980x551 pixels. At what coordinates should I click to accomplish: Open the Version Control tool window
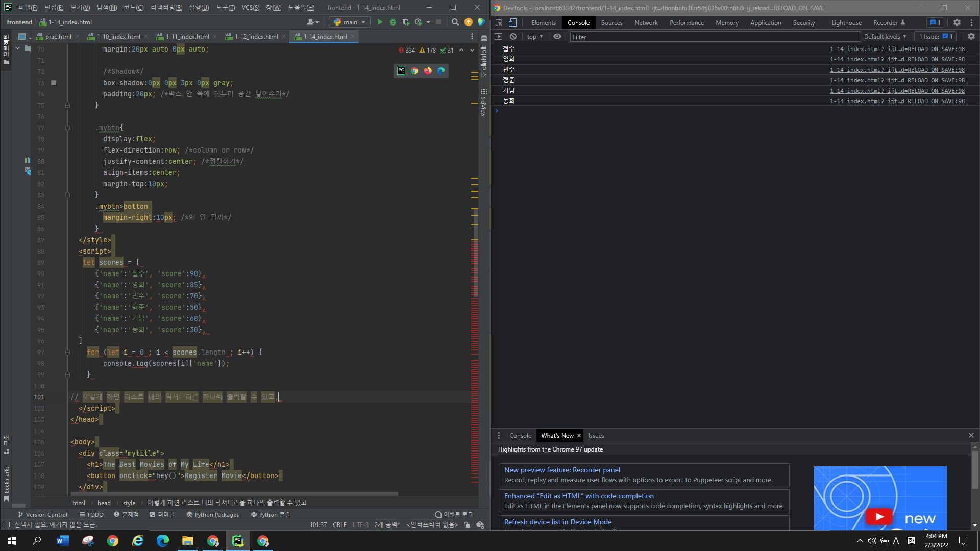coord(42,515)
